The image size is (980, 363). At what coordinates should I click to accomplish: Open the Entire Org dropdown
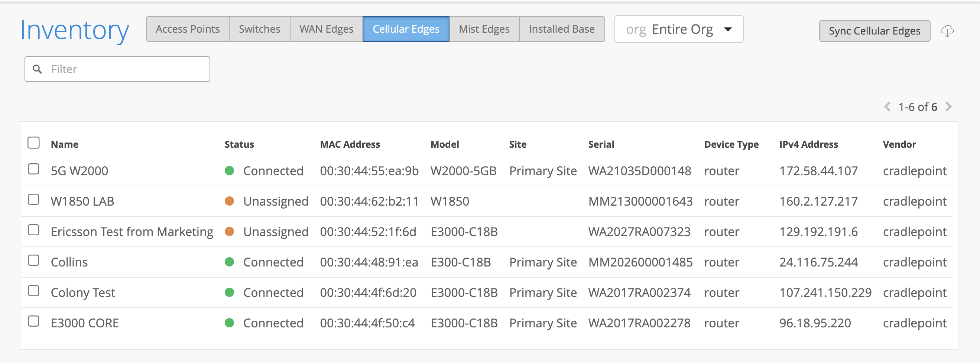[x=679, y=29]
